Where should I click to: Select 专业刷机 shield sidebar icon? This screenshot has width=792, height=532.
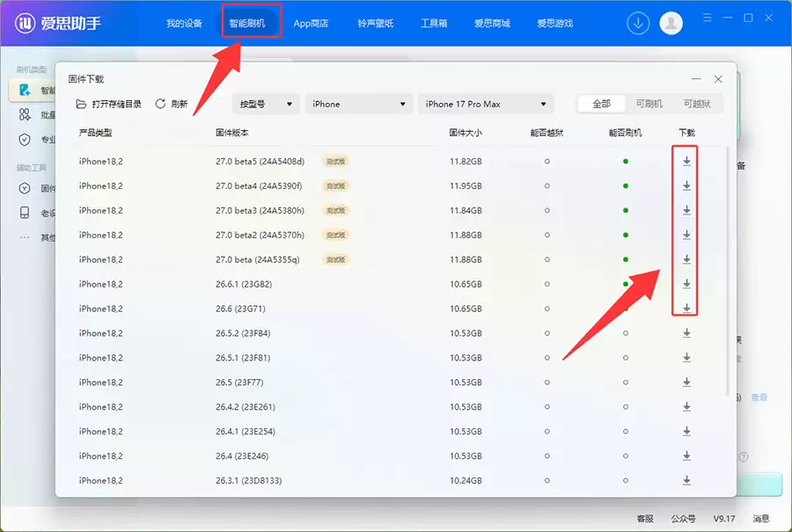point(25,140)
